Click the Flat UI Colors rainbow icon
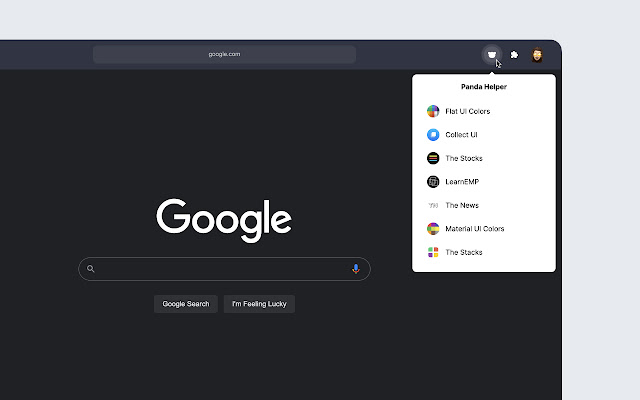 tap(433, 111)
